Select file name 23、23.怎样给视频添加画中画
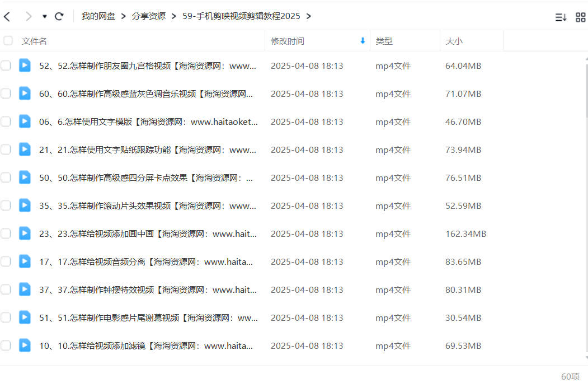This screenshot has width=588, height=383. coord(148,234)
